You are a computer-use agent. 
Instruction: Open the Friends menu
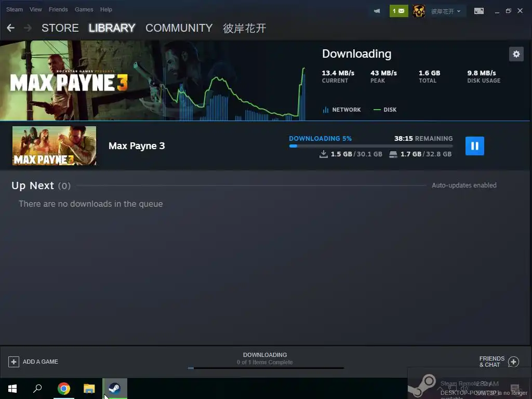point(58,9)
